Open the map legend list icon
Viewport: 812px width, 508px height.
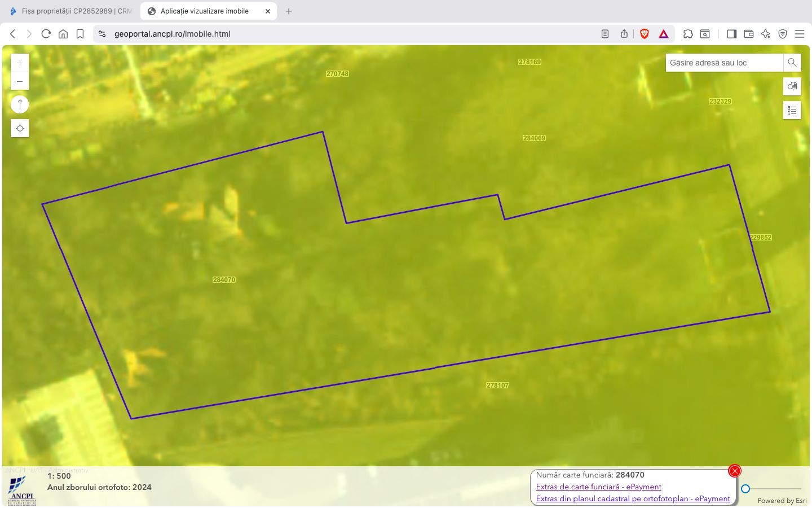792,110
